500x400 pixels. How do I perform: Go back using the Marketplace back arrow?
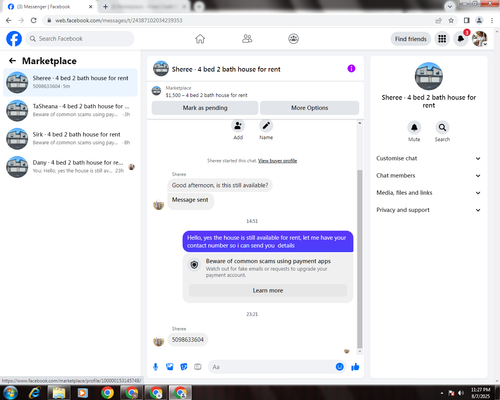(12, 61)
